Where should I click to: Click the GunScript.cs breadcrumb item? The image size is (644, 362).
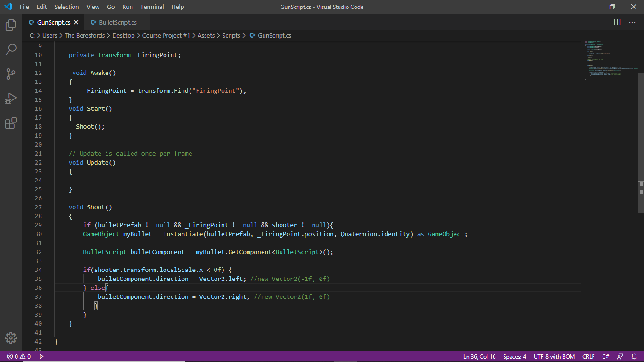(271, 35)
